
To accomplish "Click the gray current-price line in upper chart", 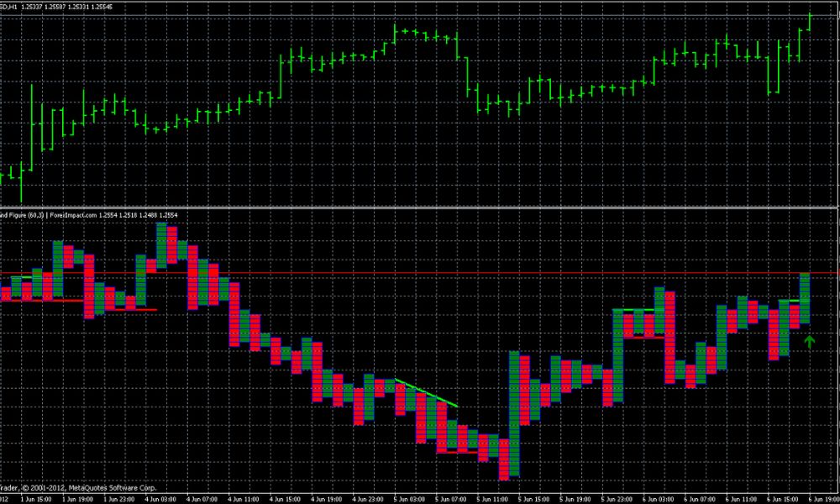I will pos(420,17).
